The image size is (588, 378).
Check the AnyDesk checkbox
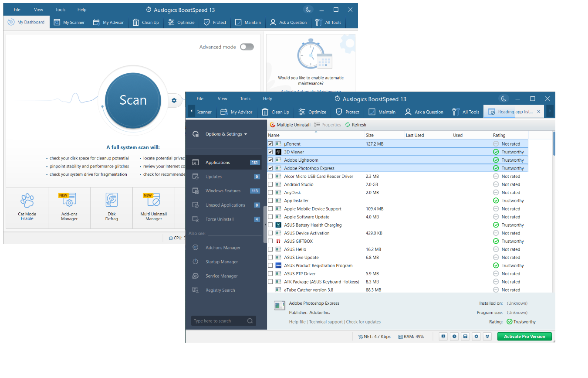click(x=270, y=193)
